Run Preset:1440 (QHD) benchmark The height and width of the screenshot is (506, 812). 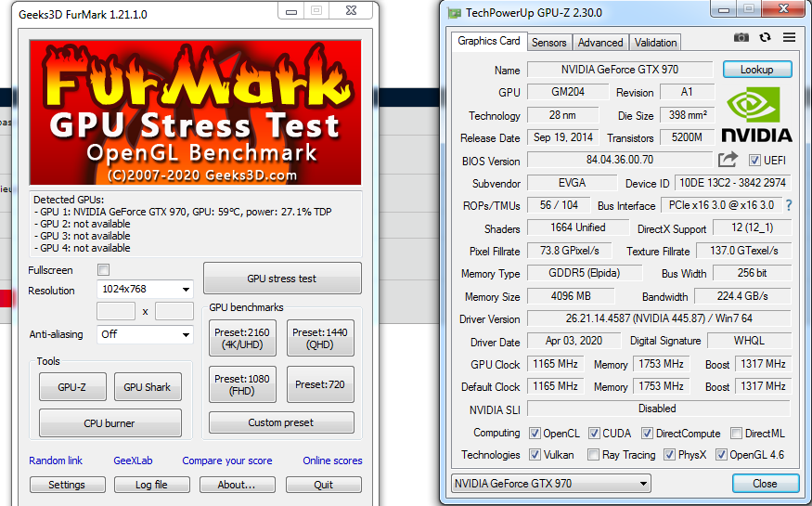click(x=320, y=338)
